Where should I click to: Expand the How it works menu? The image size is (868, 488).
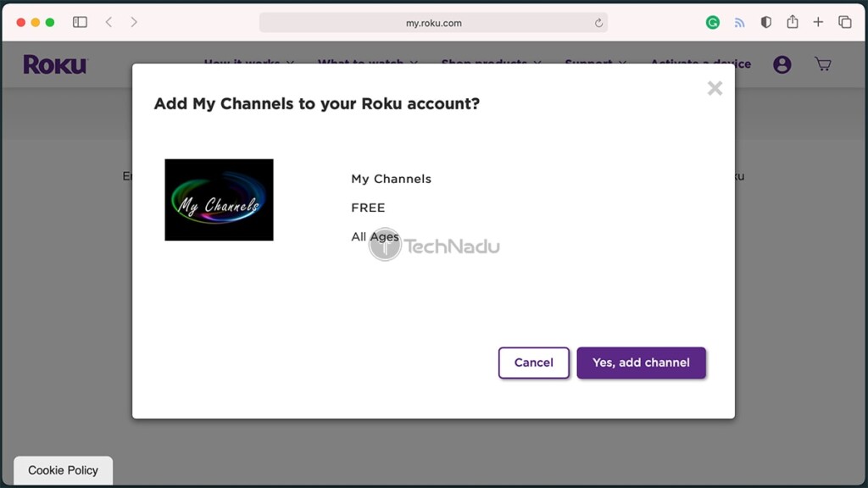tap(248, 64)
